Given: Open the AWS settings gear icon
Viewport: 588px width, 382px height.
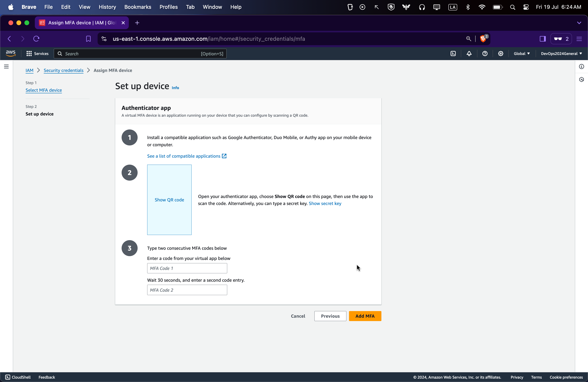Looking at the screenshot, I should [501, 54].
